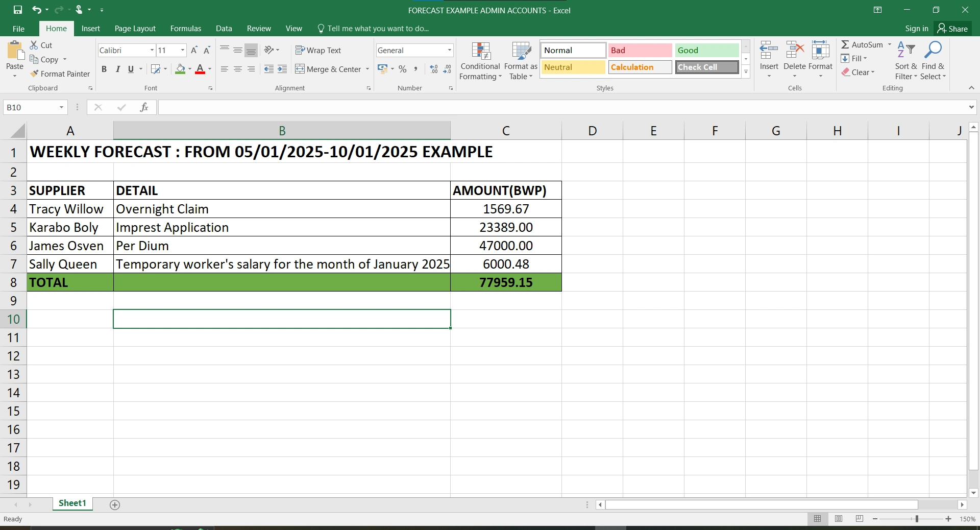Click the Borders icon in Font group
Screen dimensions: 980x530
[x=156, y=69]
